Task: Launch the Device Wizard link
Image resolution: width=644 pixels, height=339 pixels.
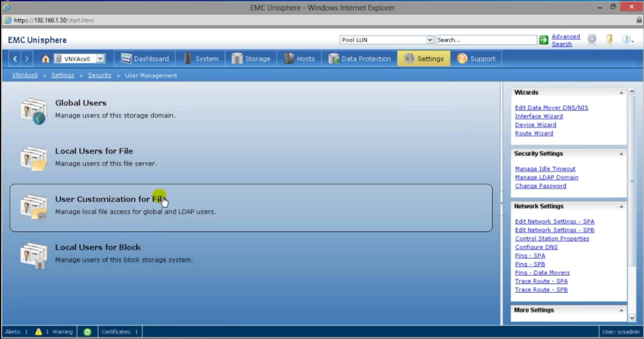Action: click(535, 125)
